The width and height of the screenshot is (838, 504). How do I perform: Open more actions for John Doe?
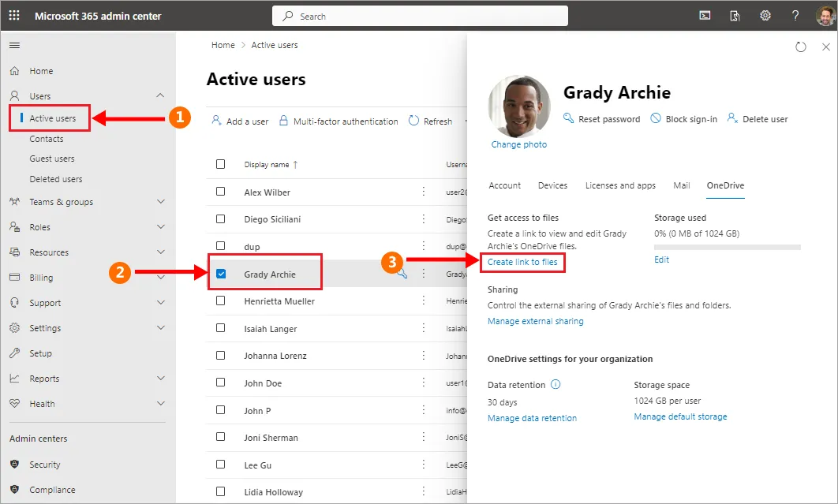tap(423, 383)
